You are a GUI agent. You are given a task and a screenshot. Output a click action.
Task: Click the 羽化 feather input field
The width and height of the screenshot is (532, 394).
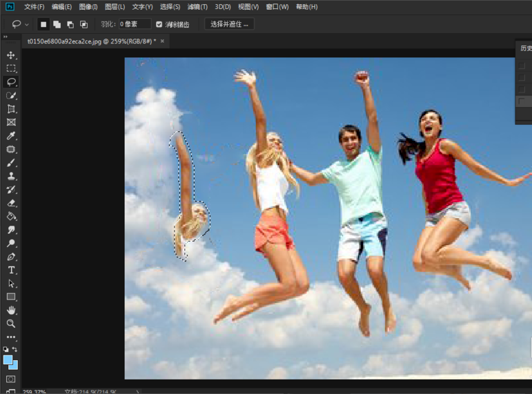click(134, 24)
